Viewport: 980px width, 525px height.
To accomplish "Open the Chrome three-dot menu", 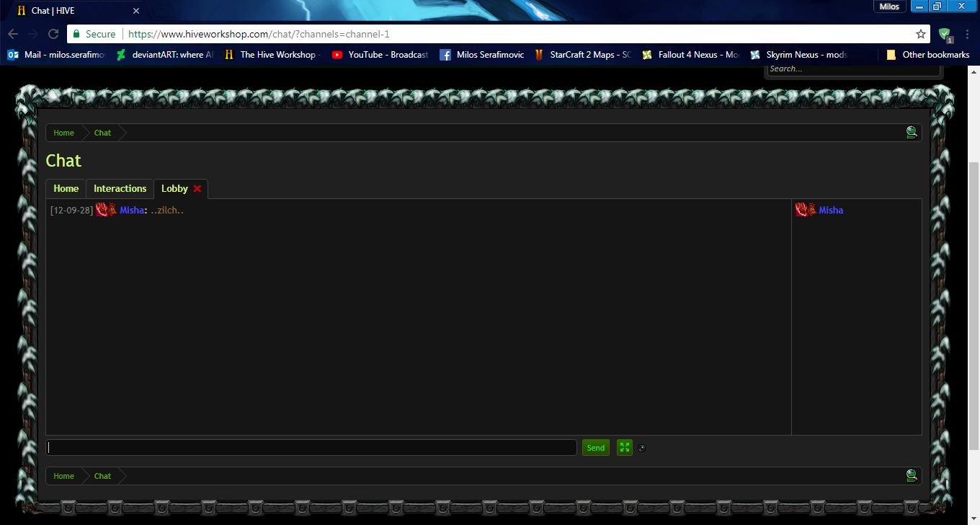I will pyautogui.click(x=967, y=34).
